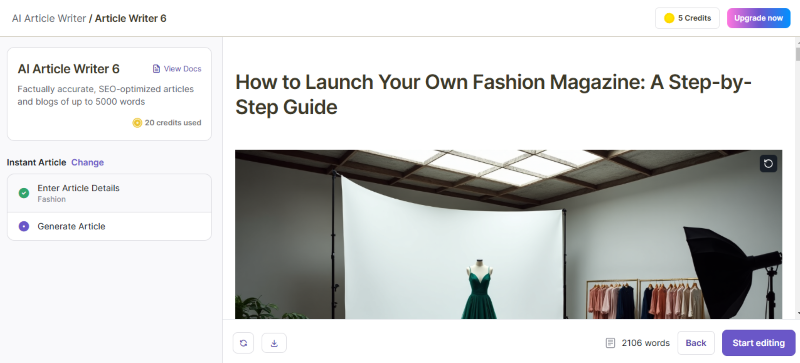Click the purple dot beside Generate Article
The image size is (800, 363).
[23, 226]
